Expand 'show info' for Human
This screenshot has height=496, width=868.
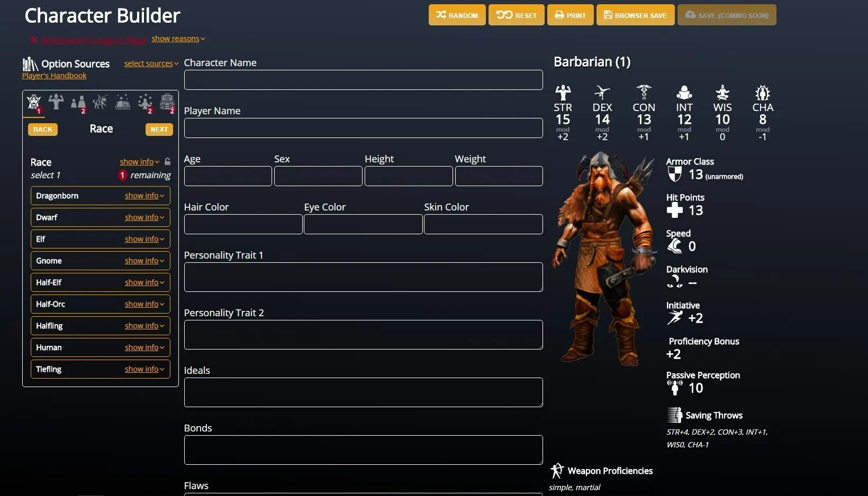tap(144, 347)
